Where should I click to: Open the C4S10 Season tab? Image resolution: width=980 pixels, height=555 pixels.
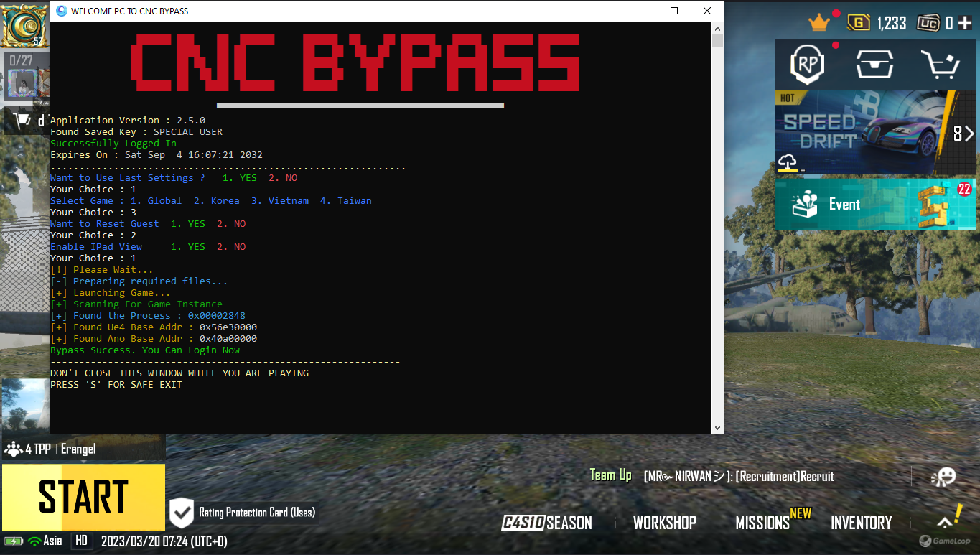click(547, 523)
